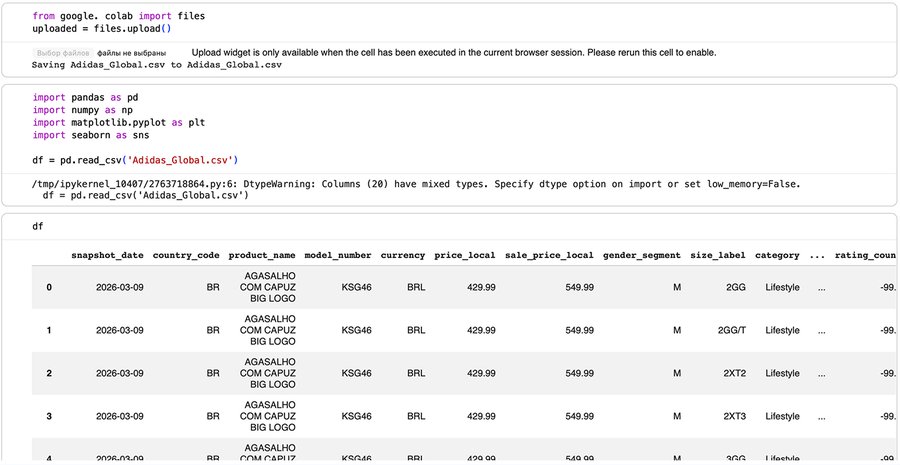This screenshot has height=465, width=900.
Task: Click the '429.99' price cell in row 3
Action: click(x=481, y=416)
